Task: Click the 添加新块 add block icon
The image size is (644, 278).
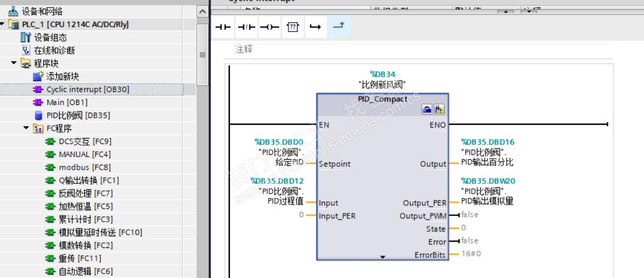Action: click(x=38, y=77)
